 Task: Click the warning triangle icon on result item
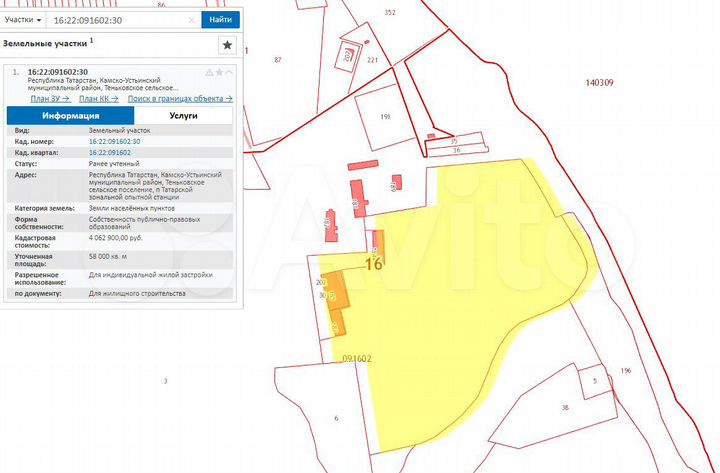pos(209,73)
